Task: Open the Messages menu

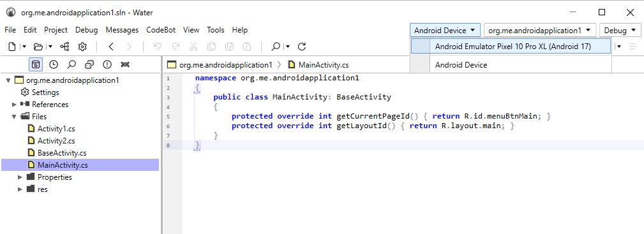Action: 122,30
